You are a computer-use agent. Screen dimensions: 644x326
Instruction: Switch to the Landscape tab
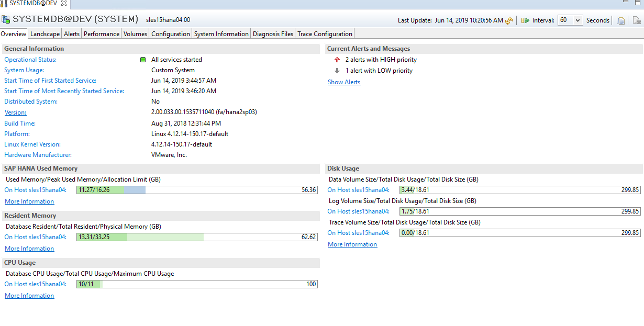tap(45, 34)
